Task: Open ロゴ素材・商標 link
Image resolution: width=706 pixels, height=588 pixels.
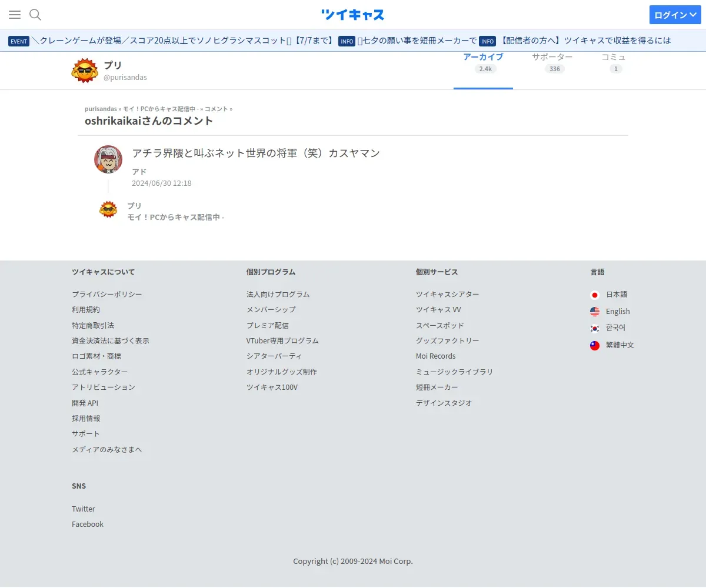Action: (x=96, y=356)
